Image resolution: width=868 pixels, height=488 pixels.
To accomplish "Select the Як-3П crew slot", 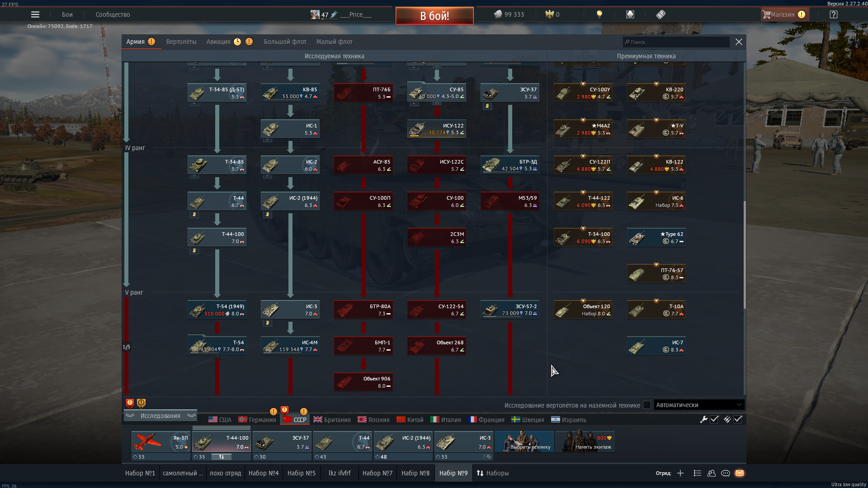I will pos(160,441).
